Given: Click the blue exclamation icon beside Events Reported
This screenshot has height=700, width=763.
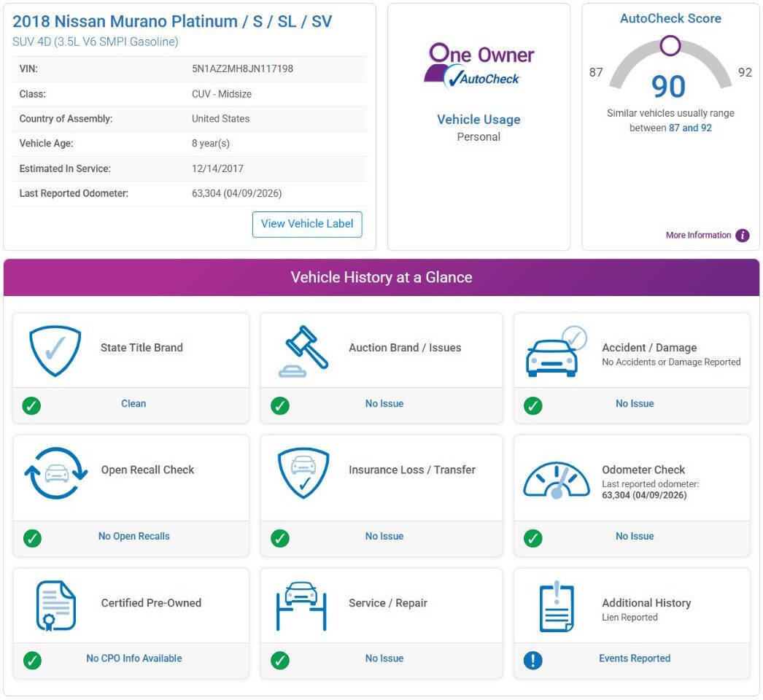Looking at the screenshot, I should (x=532, y=660).
